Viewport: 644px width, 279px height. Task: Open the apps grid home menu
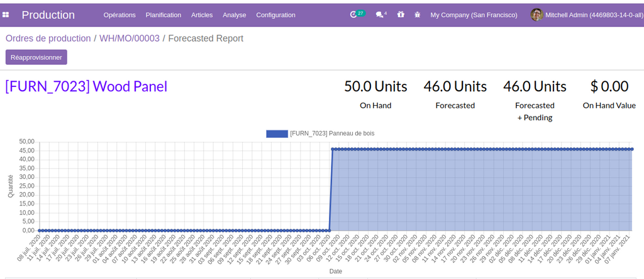(6, 14)
